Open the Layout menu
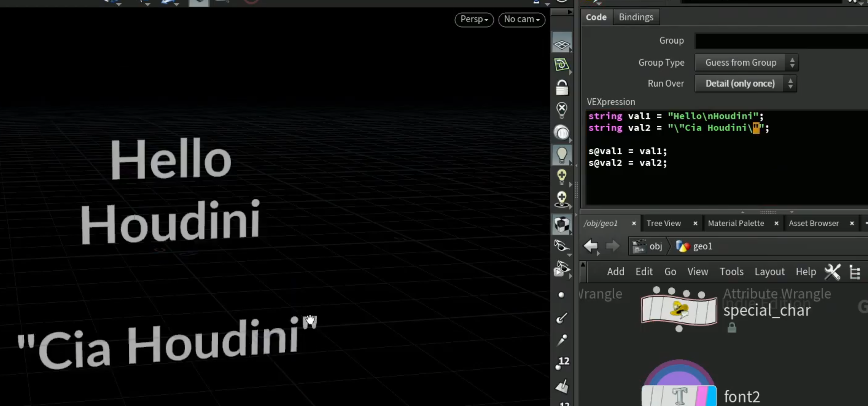This screenshot has height=406, width=868. point(769,271)
